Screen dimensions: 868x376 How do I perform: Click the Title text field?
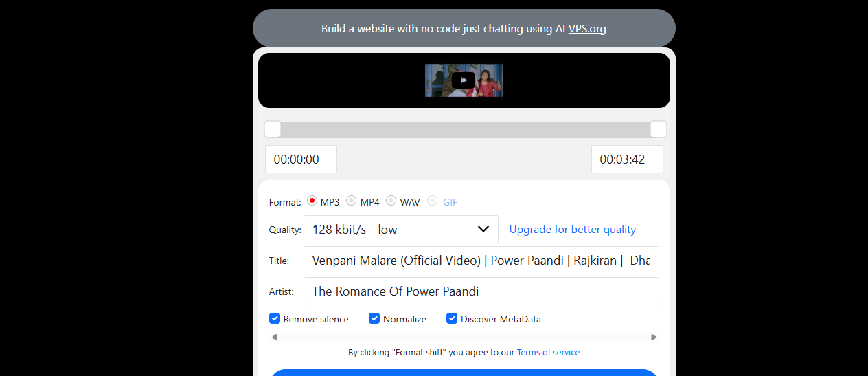[x=481, y=261]
